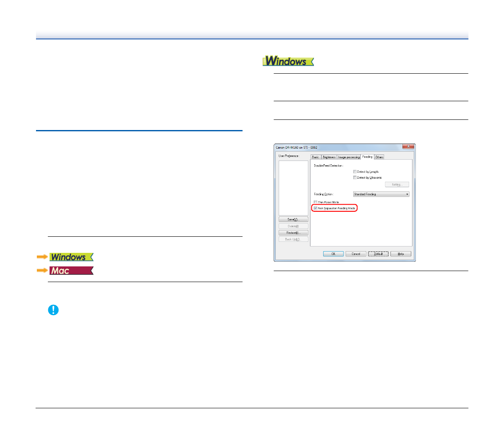
Task: Open the Image processing tab
Action: pyautogui.click(x=349, y=157)
